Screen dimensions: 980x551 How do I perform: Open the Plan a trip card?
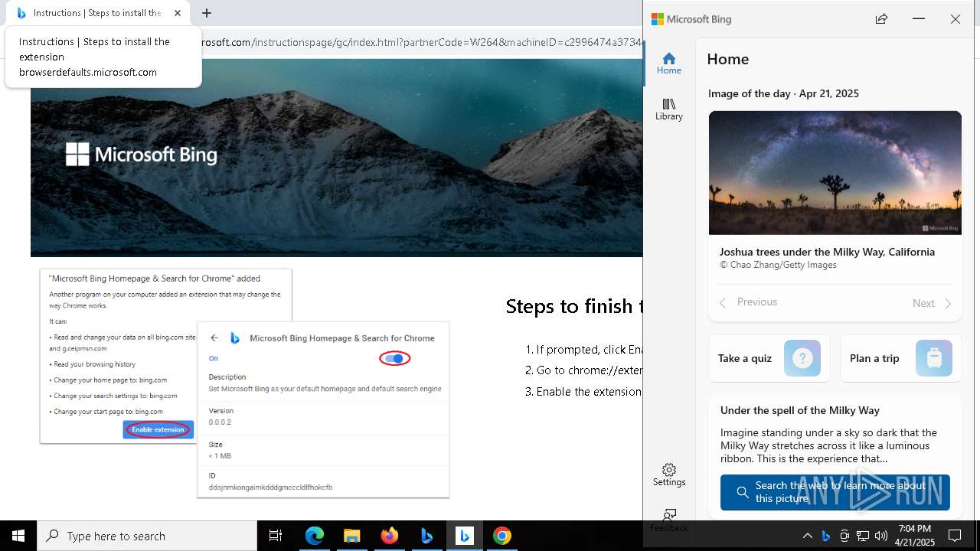901,358
